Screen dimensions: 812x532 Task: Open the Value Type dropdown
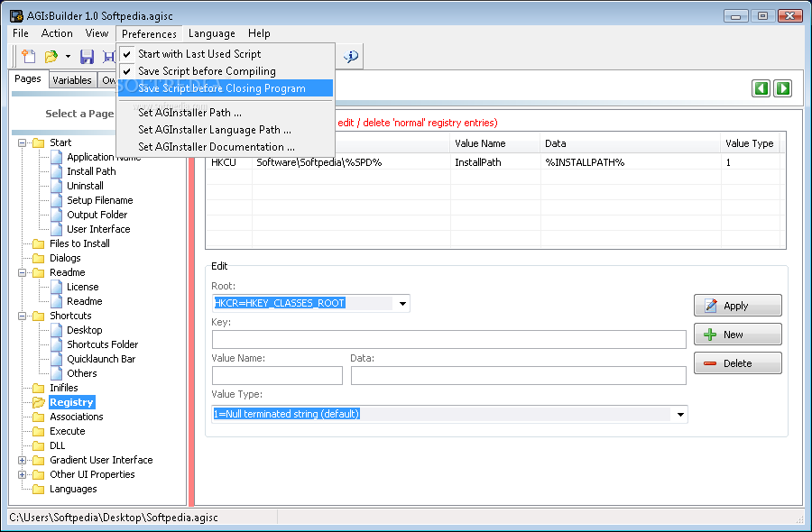(680, 415)
